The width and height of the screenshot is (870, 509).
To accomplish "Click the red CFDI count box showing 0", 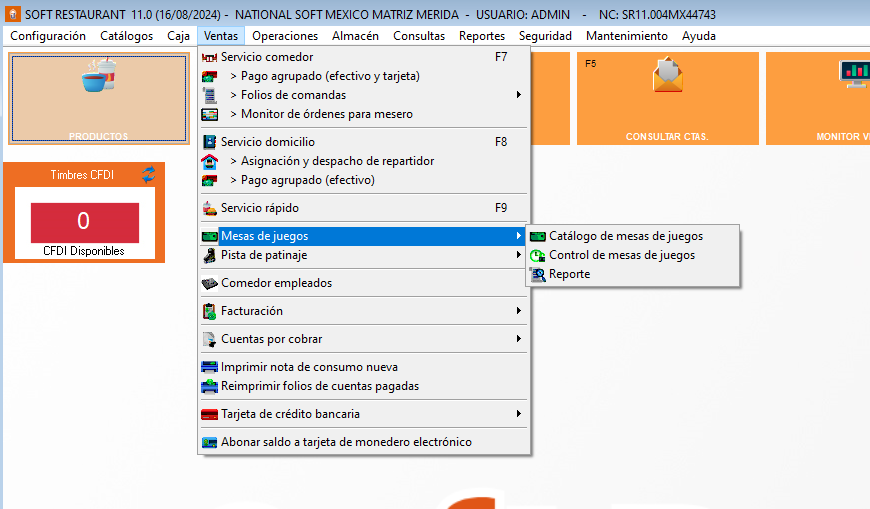I will coord(84,222).
